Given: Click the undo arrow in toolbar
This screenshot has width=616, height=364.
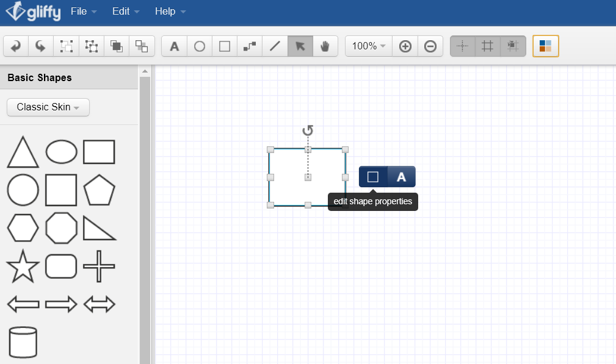Looking at the screenshot, I should pos(16,46).
